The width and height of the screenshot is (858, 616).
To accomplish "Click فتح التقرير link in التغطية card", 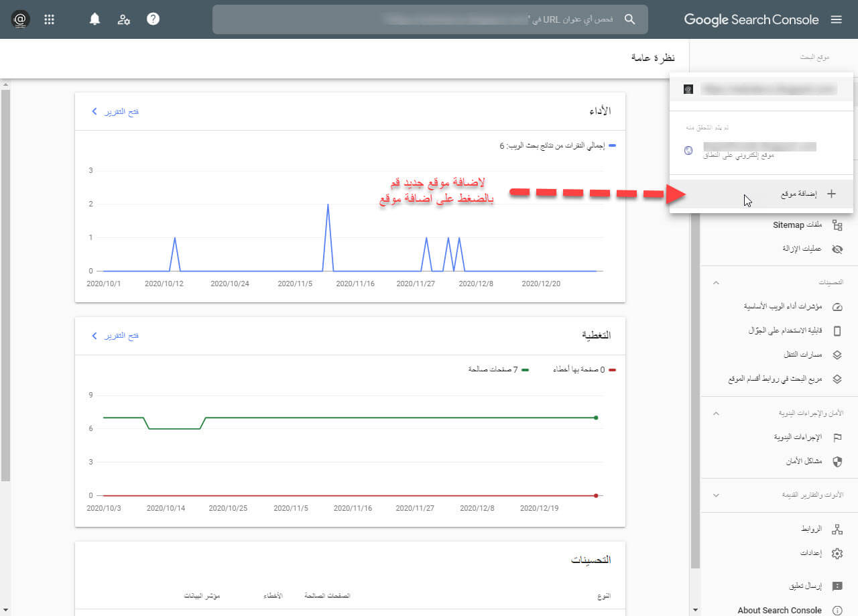I will pyautogui.click(x=121, y=335).
